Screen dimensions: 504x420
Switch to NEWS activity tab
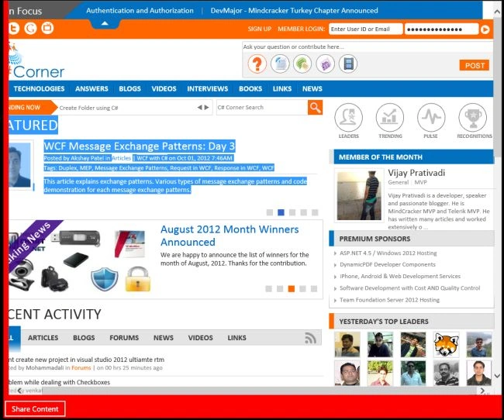pos(164,338)
